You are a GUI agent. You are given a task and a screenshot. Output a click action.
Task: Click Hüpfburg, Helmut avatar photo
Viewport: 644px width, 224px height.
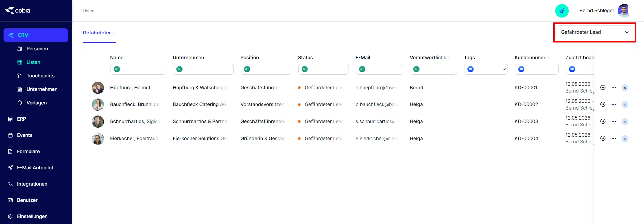click(98, 88)
